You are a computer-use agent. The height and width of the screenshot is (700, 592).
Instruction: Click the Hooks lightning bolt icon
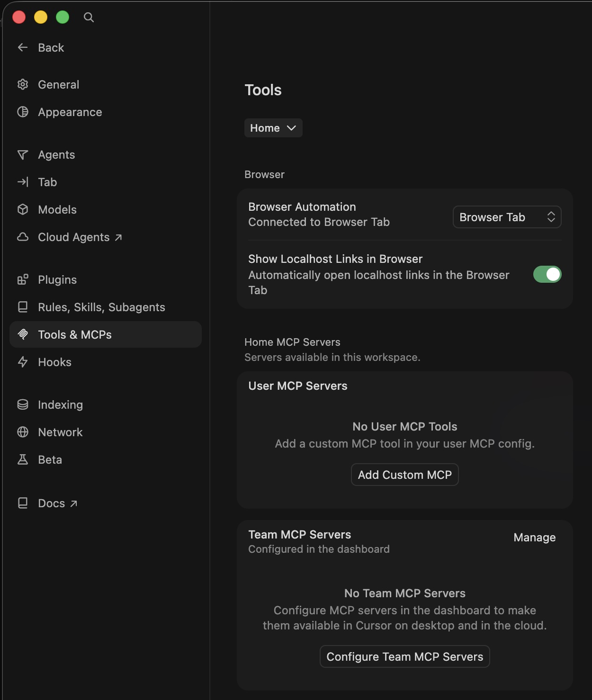[x=23, y=362]
